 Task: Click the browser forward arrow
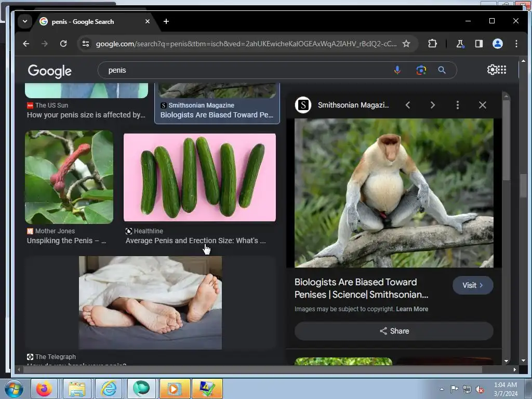click(45, 44)
